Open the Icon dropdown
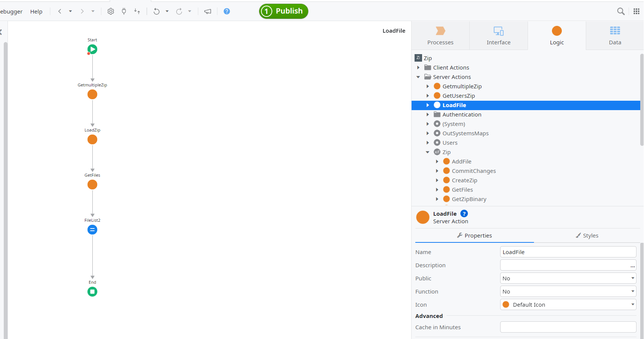 [568, 304]
